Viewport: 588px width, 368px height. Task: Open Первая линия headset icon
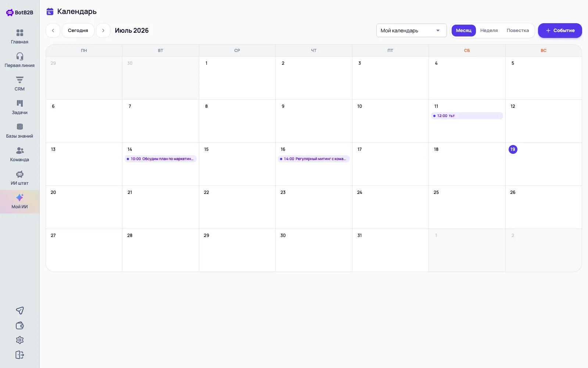pos(20,56)
